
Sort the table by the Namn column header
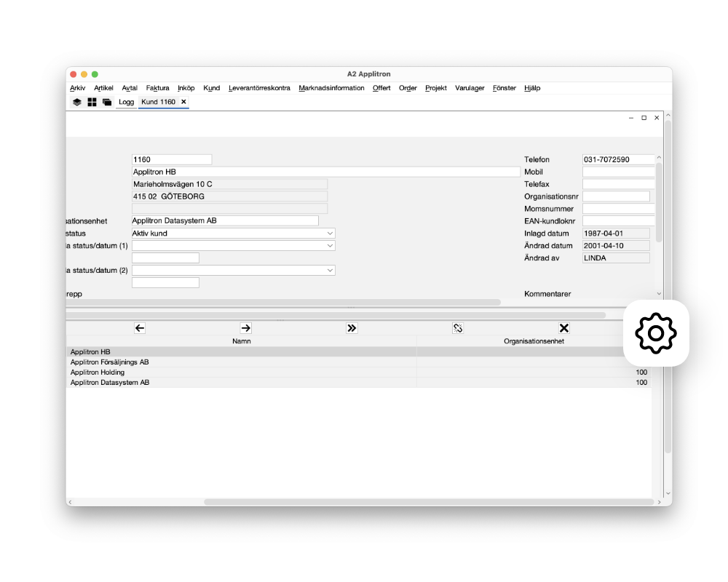[x=242, y=341]
